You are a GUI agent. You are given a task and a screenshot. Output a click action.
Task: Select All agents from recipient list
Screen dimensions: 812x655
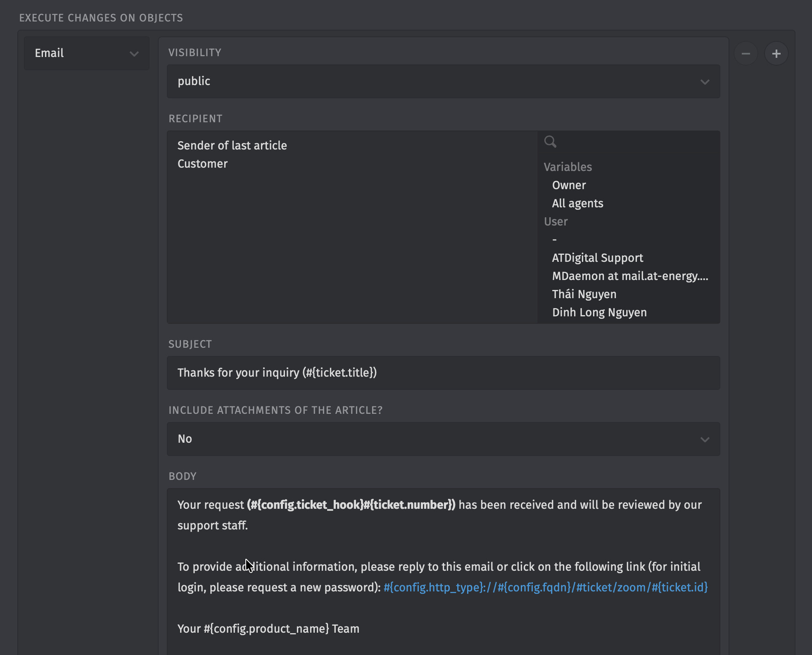pyautogui.click(x=577, y=203)
